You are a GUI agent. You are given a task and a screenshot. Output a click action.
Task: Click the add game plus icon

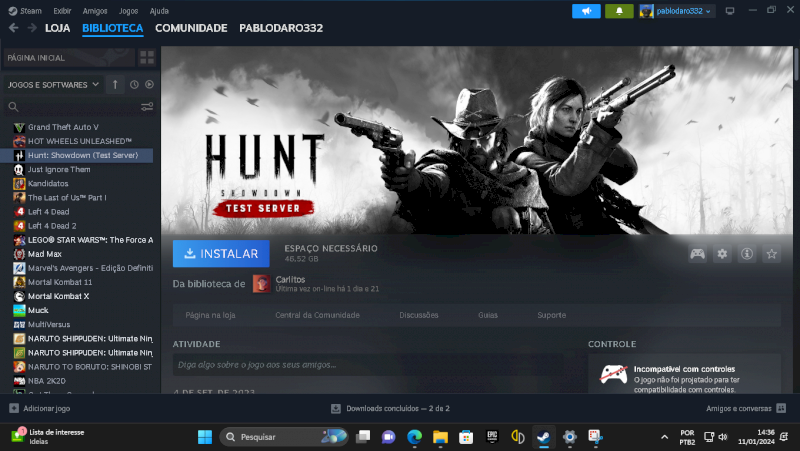coord(14,408)
